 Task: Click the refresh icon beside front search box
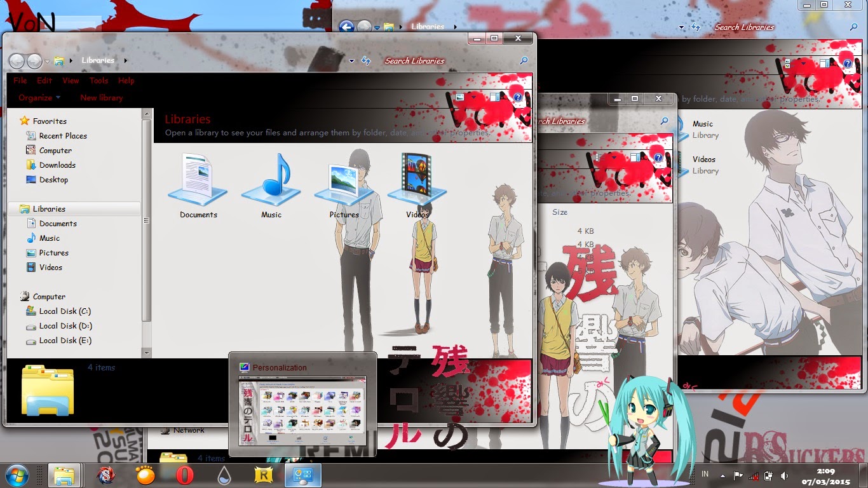click(x=366, y=60)
